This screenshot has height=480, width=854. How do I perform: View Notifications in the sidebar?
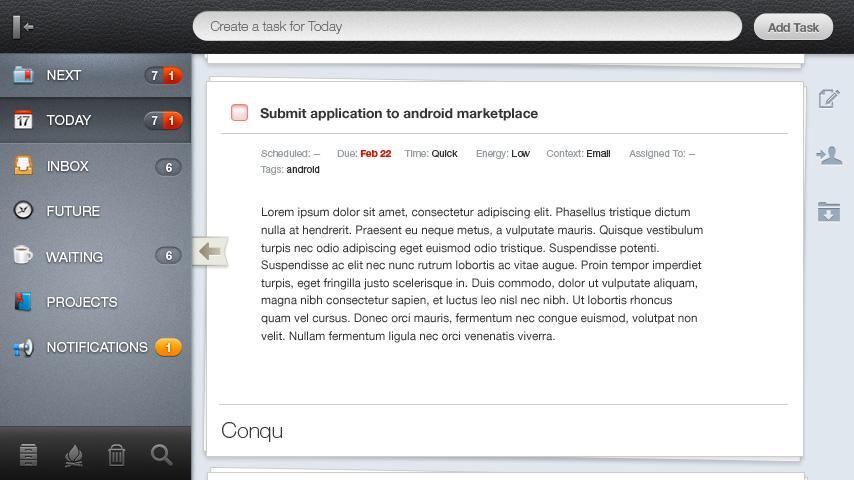pos(96,347)
